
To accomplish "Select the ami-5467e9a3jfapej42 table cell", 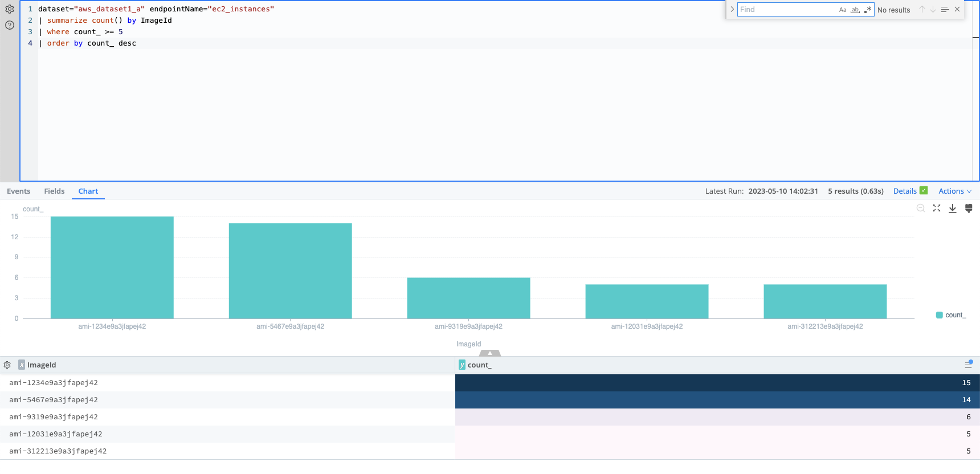I will click(x=227, y=400).
